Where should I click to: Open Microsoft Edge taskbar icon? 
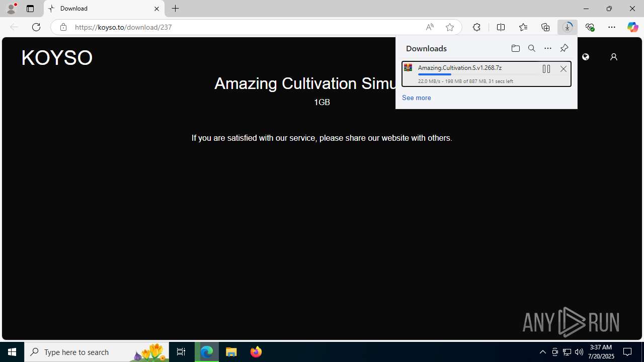point(207,352)
